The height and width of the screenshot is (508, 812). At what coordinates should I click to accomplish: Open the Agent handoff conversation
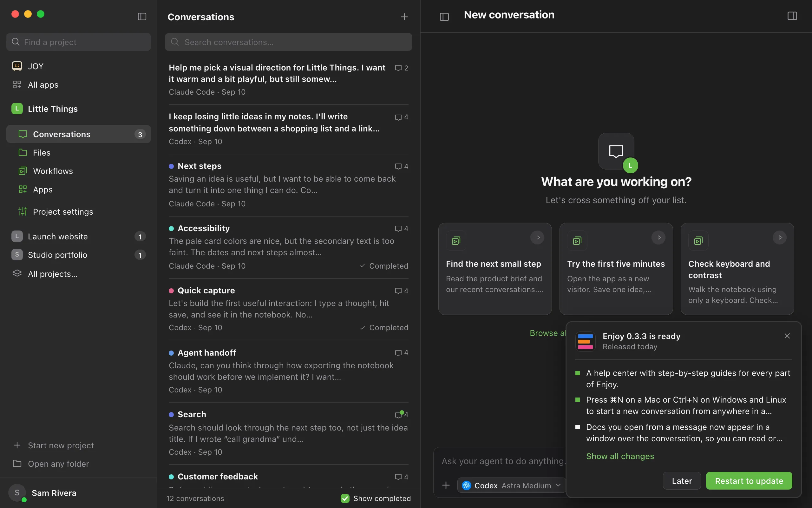(289, 371)
